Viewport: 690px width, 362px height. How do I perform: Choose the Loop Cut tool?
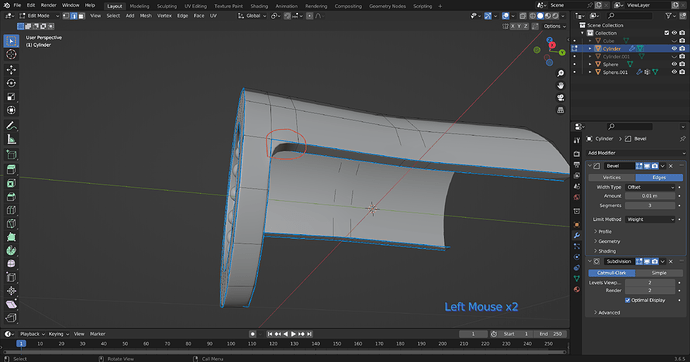[x=11, y=210]
